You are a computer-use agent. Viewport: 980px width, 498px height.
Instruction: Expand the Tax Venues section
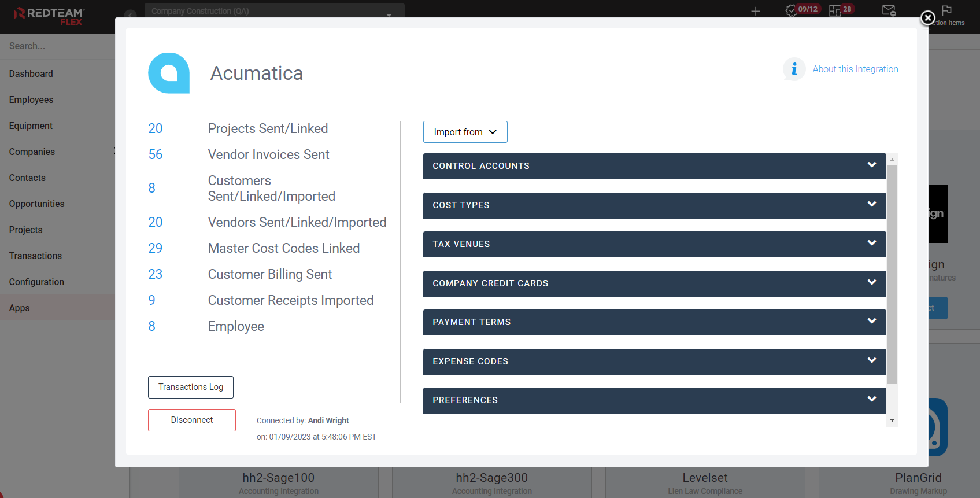[x=654, y=244]
